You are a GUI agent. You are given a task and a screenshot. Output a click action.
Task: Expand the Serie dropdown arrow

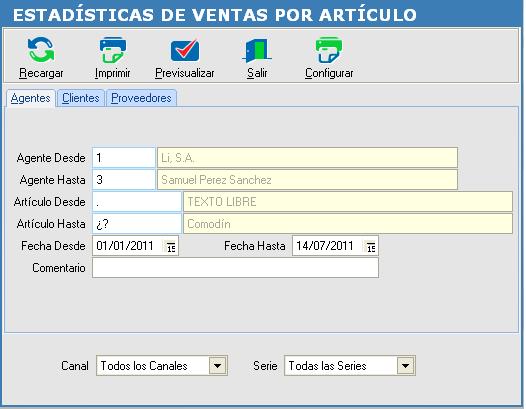405,365
